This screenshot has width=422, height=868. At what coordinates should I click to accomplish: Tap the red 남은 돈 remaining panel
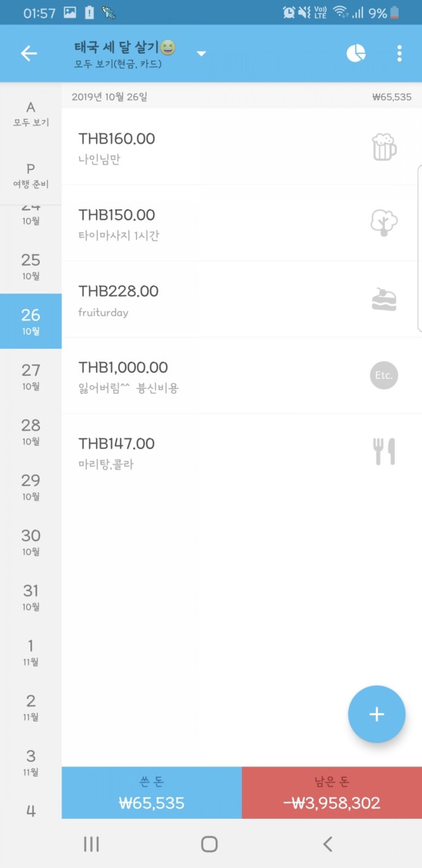click(332, 793)
